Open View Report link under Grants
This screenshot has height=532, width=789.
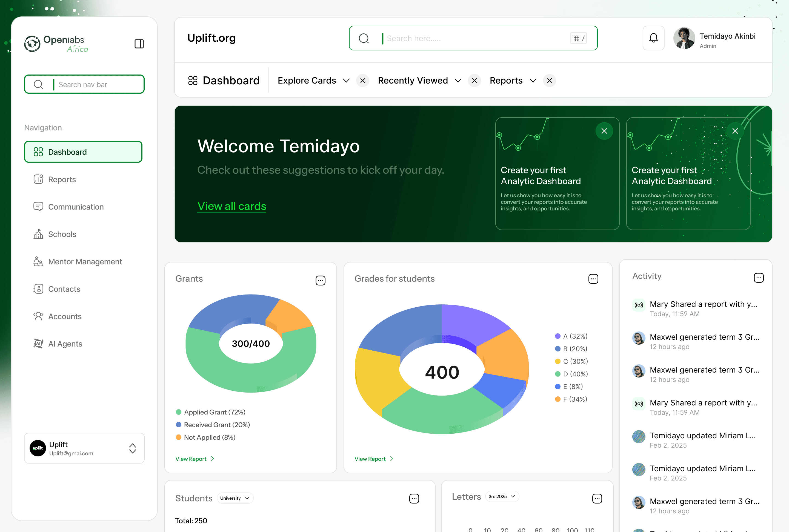(x=191, y=459)
